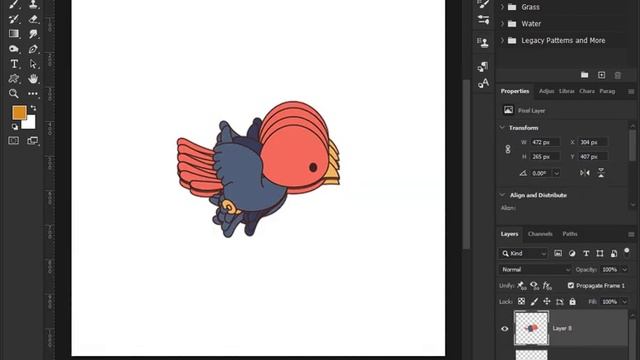This screenshot has height=360, width=640.
Task: Create new pattern group folder
Action: 584,75
